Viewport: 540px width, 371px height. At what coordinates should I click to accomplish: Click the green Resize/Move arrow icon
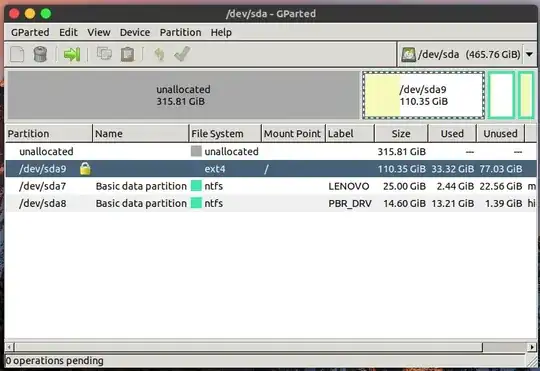pos(72,54)
